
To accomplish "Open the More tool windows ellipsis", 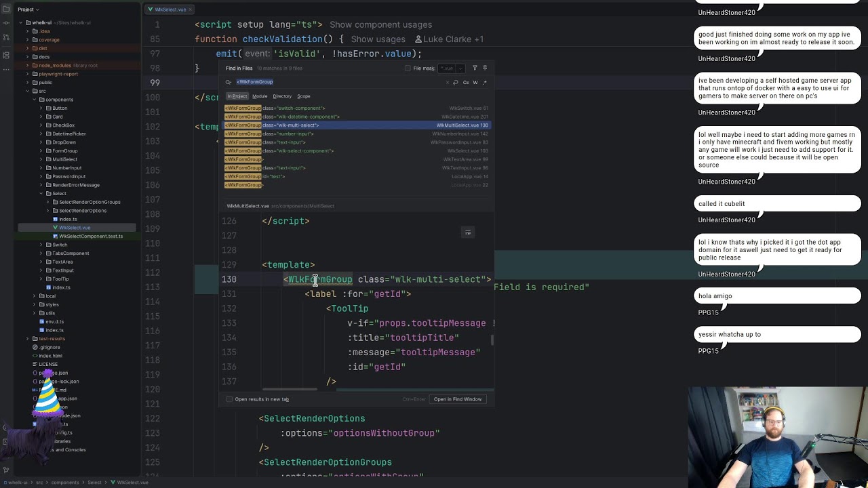I will (6, 70).
